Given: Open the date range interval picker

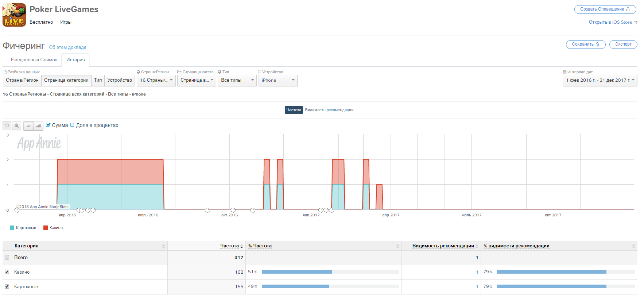Looking at the screenshot, I should click(x=600, y=80).
